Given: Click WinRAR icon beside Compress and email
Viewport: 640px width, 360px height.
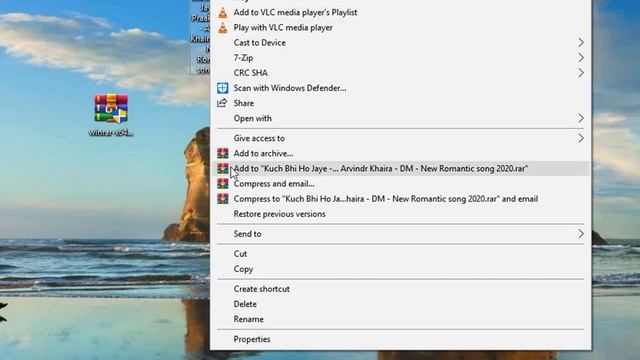Looking at the screenshot, I should pos(222,184).
